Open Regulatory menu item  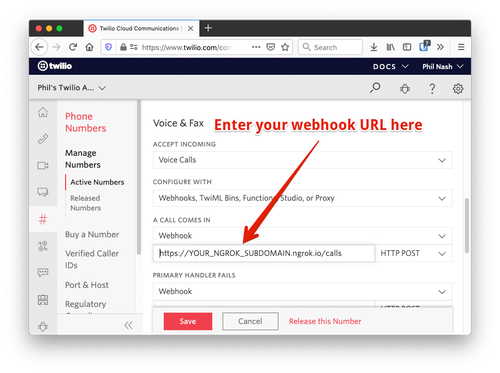pyautogui.click(x=86, y=304)
